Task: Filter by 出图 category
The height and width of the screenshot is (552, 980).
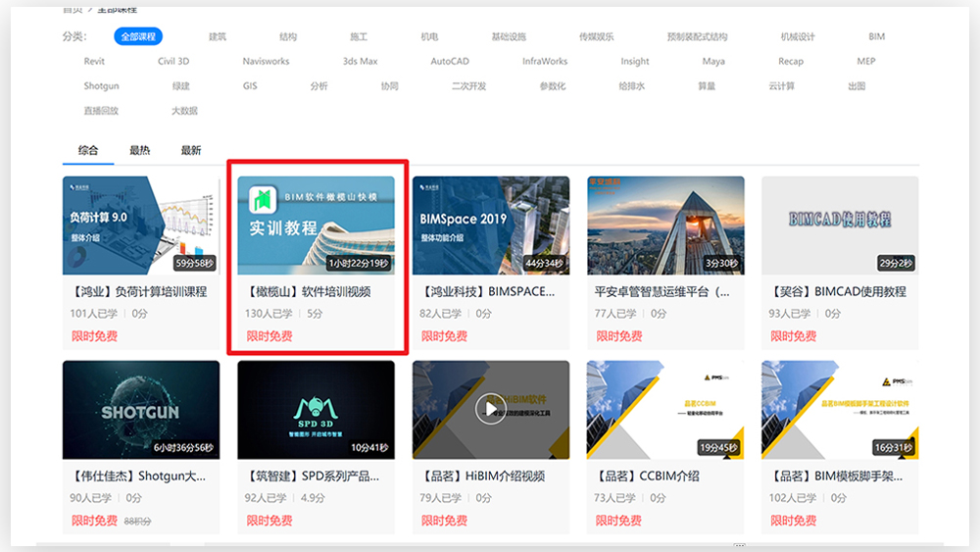Action: click(x=857, y=86)
